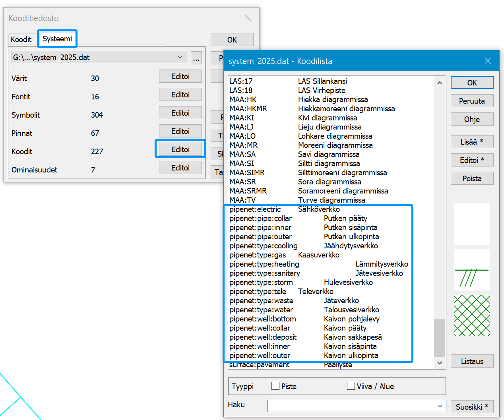Close the Kooditiedosto dialog
Image resolution: width=504 pixels, height=420 pixels.
[248, 18]
